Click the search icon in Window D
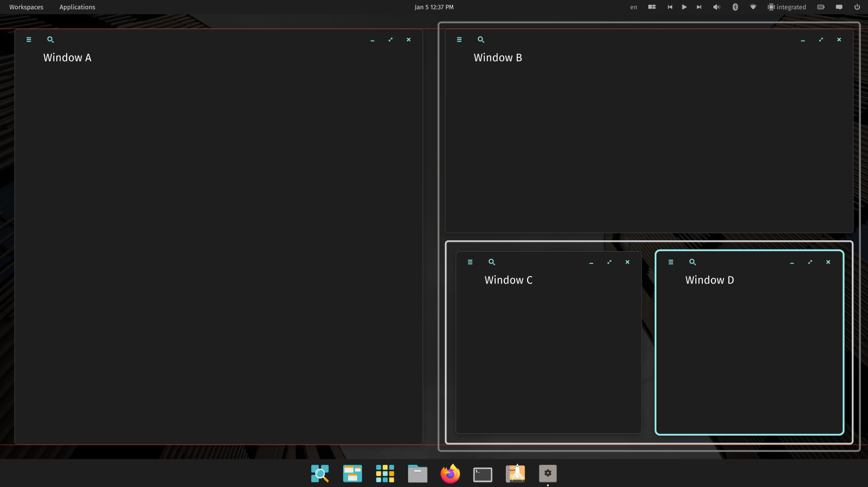 692,262
